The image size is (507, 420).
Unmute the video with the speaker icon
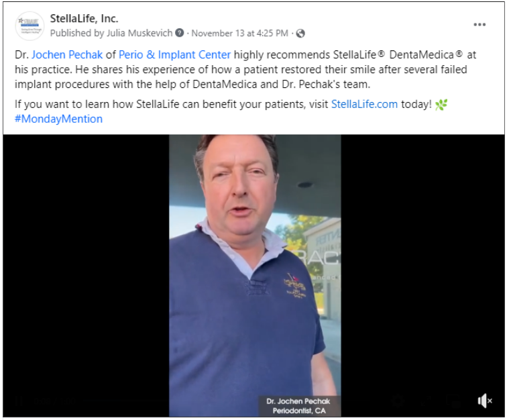coord(485,401)
